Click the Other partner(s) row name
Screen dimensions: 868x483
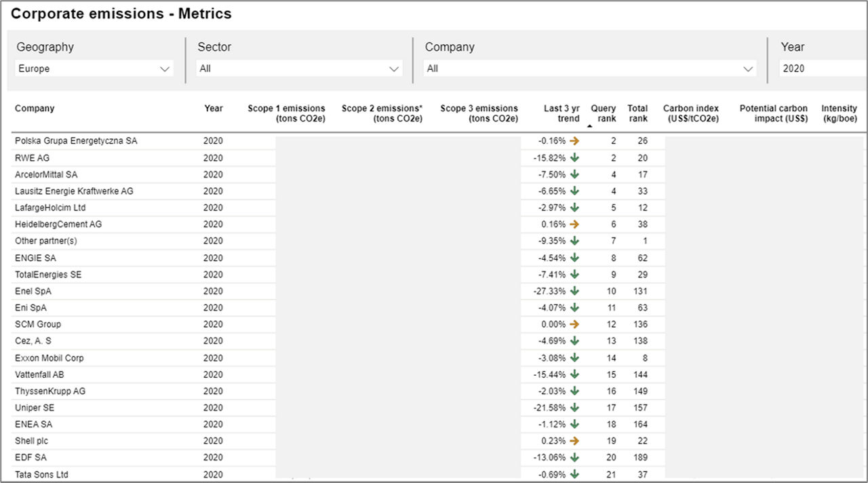tap(46, 241)
